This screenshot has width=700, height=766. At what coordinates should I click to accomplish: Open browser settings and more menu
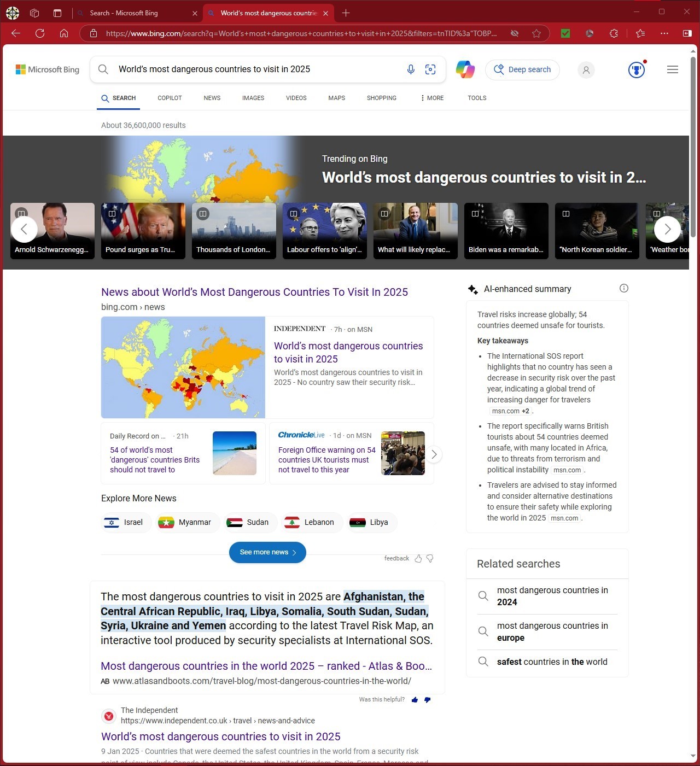(664, 33)
